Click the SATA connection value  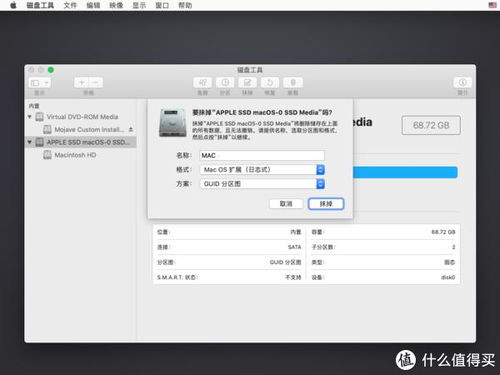[294, 247]
